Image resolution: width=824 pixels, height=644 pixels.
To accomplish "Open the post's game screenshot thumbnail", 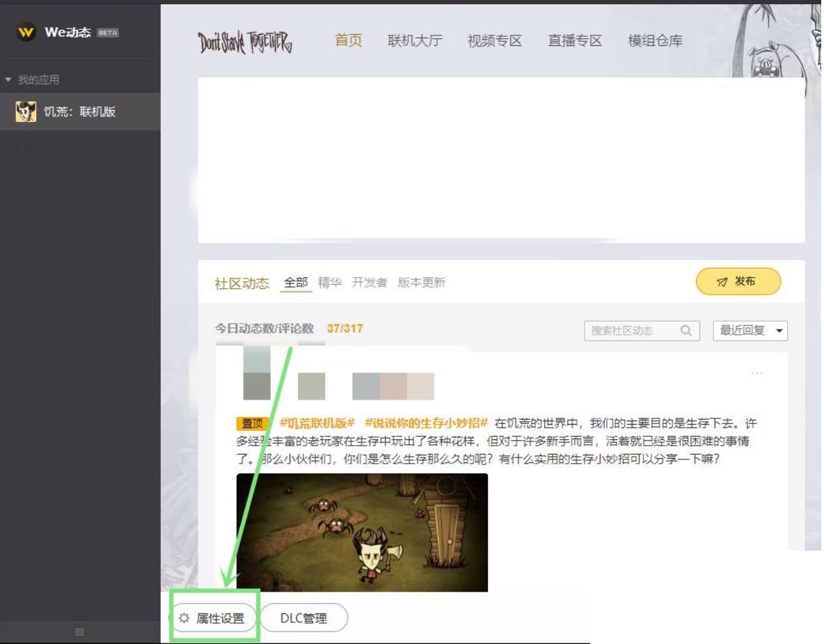I will 362,532.
